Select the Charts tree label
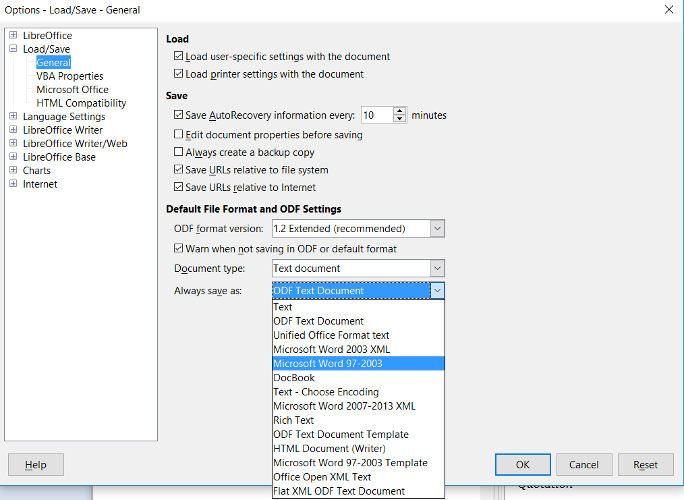The image size is (684, 500). pyautogui.click(x=37, y=171)
